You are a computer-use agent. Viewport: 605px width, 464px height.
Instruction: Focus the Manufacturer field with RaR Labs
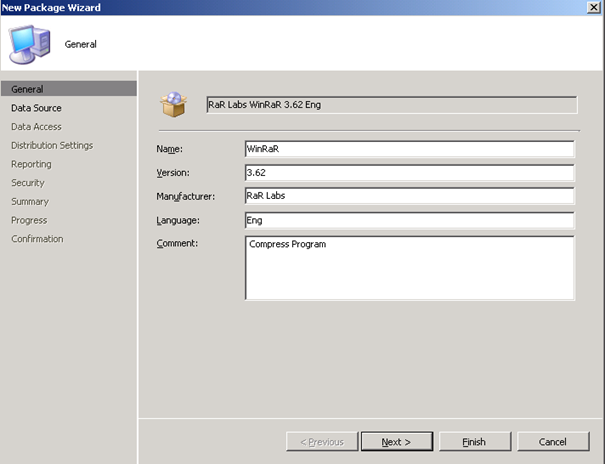[x=409, y=196]
